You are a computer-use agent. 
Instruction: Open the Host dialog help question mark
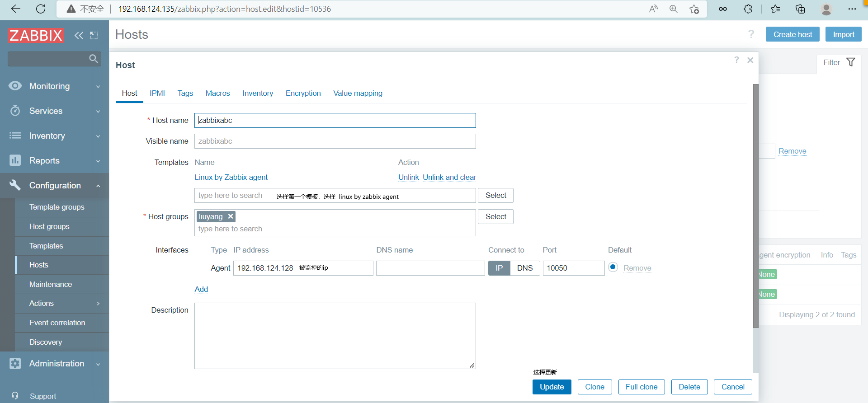click(736, 60)
